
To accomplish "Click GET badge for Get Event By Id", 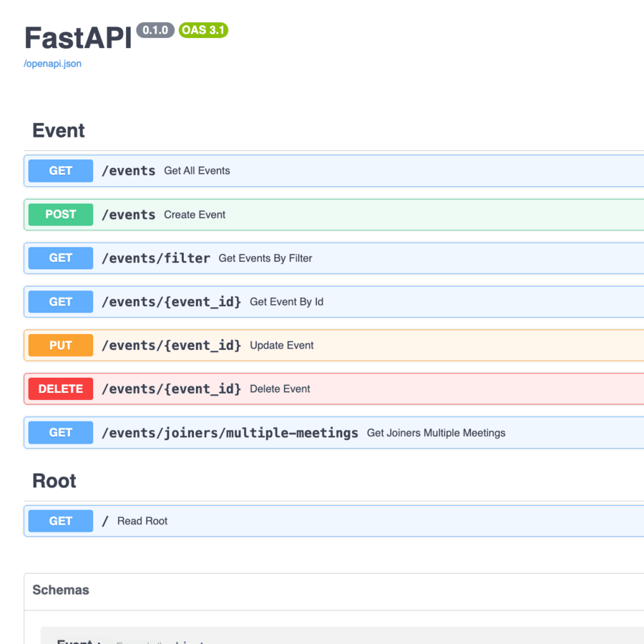I will coord(61,302).
